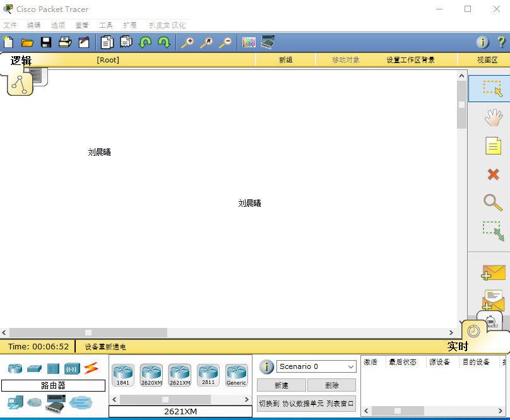Click 设置工作区背景 button
This screenshot has width=510, height=420.
[410, 60]
